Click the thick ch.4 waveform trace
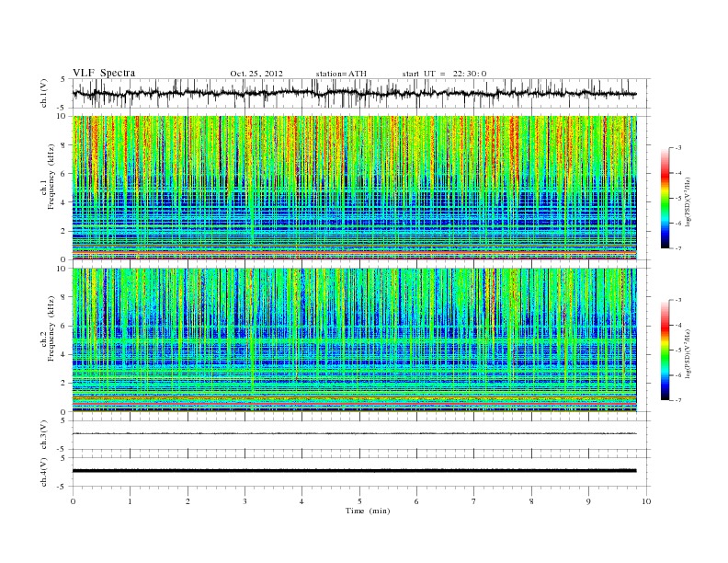 point(354,471)
